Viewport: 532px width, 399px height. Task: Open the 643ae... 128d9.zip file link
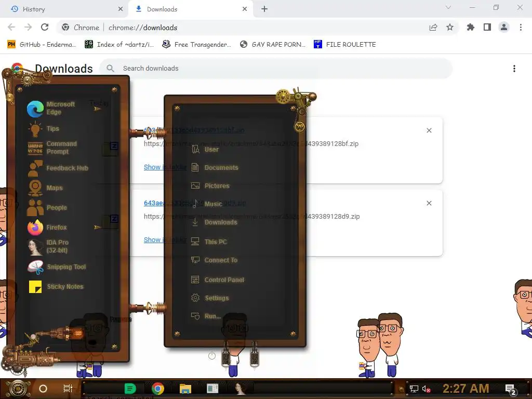[x=195, y=203]
